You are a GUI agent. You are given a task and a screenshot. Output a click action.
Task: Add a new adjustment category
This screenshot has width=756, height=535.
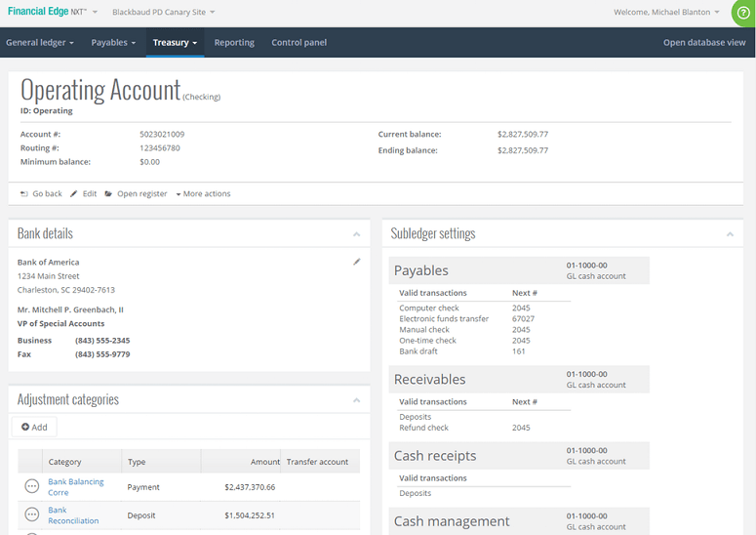(x=34, y=427)
